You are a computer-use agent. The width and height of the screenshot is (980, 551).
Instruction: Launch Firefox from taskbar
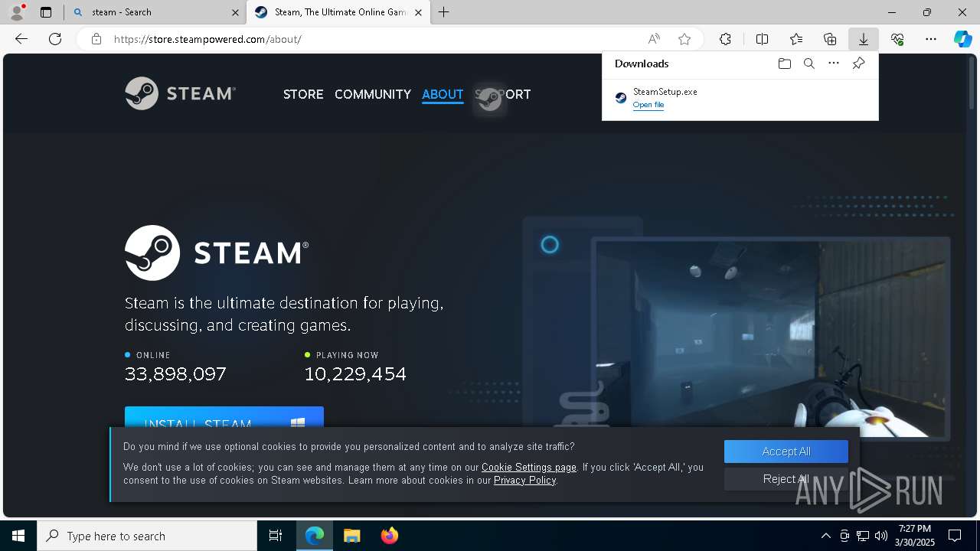[x=389, y=536]
